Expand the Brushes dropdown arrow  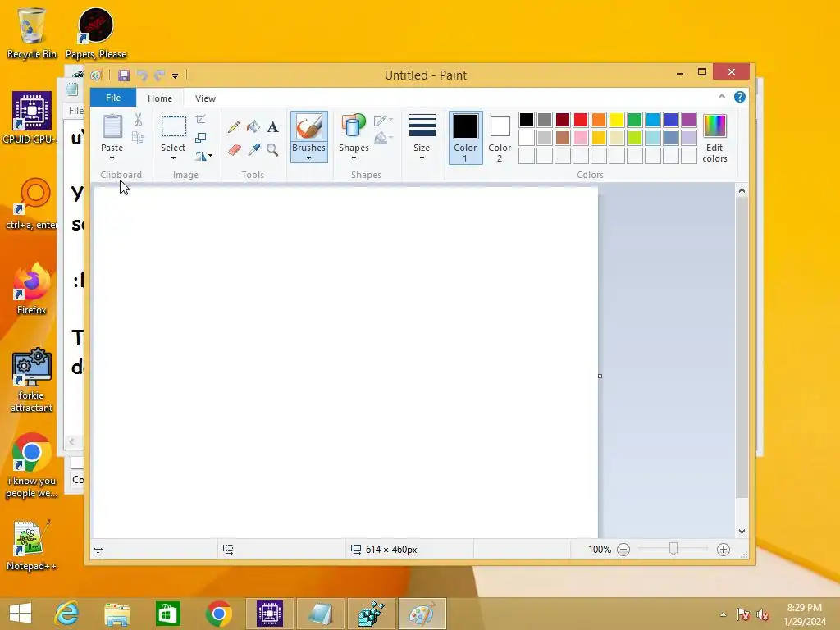click(x=309, y=158)
